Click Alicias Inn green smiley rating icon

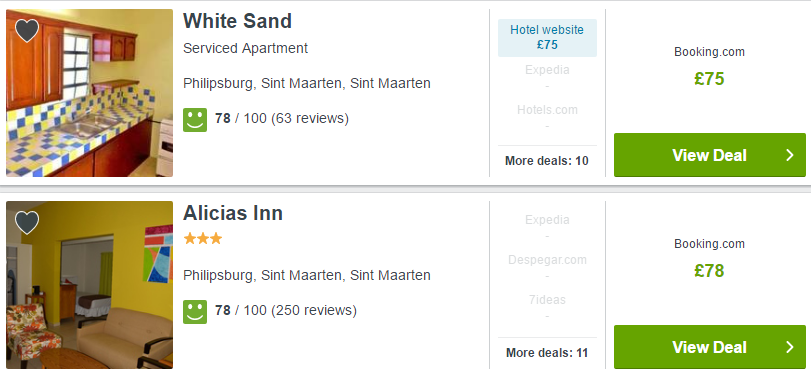point(195,311)
